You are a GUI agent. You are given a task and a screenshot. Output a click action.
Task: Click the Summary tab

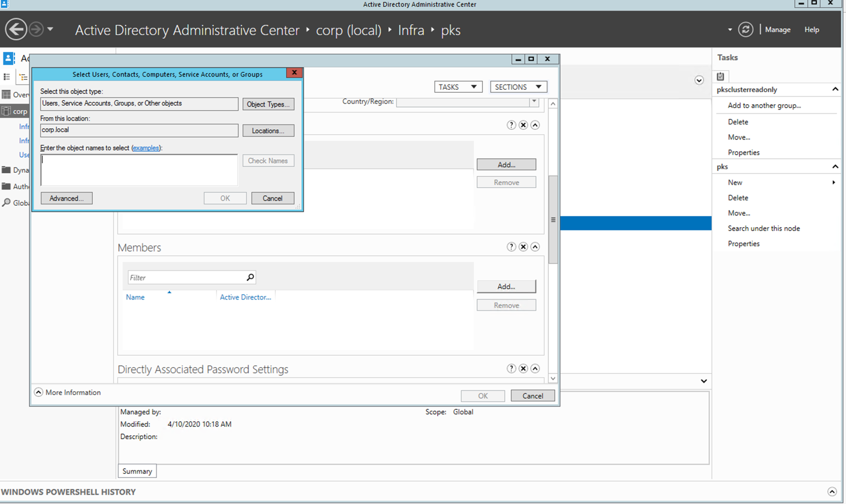pos(137,472)
